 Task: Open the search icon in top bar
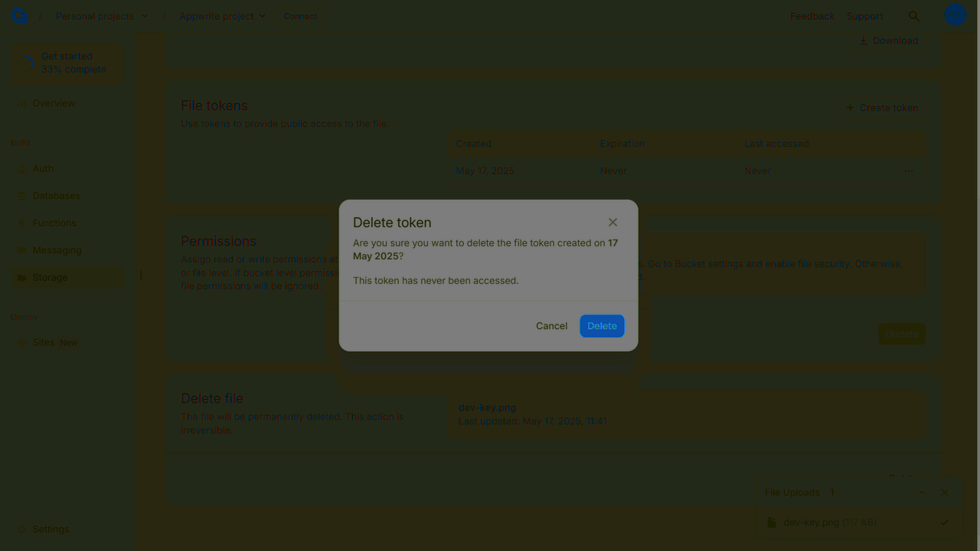click(x=914, y=15)
